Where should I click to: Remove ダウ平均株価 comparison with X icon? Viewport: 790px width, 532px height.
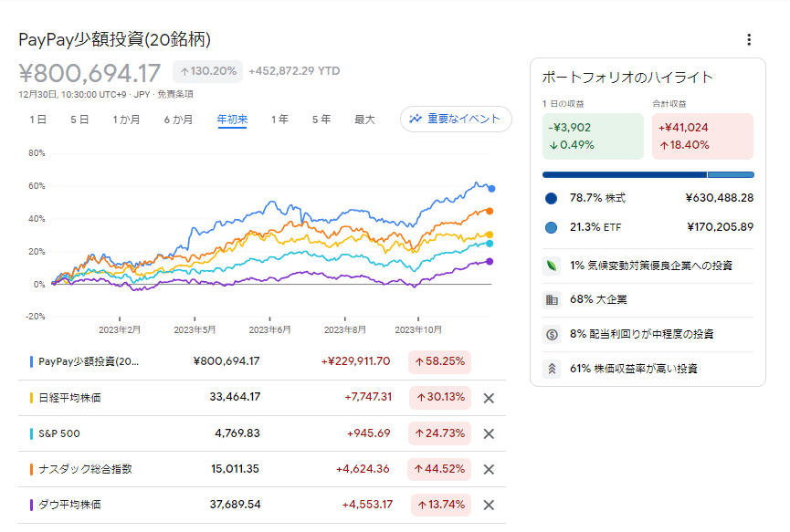pos(489,505)
